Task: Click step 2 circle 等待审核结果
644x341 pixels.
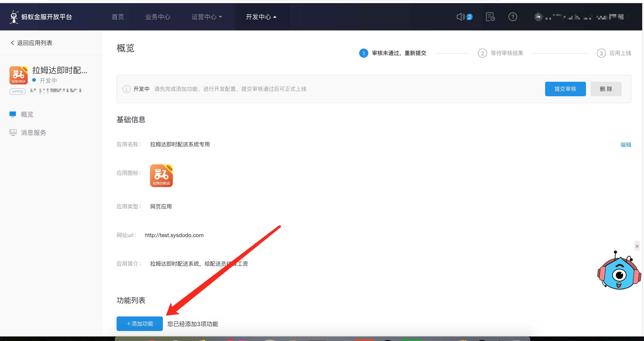Action: point(482,53)
